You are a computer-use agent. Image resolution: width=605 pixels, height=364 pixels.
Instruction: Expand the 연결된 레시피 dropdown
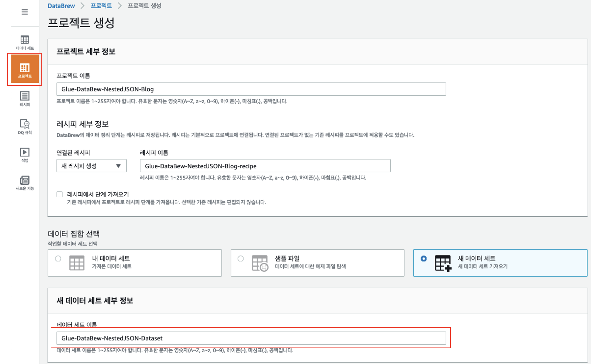91,166
